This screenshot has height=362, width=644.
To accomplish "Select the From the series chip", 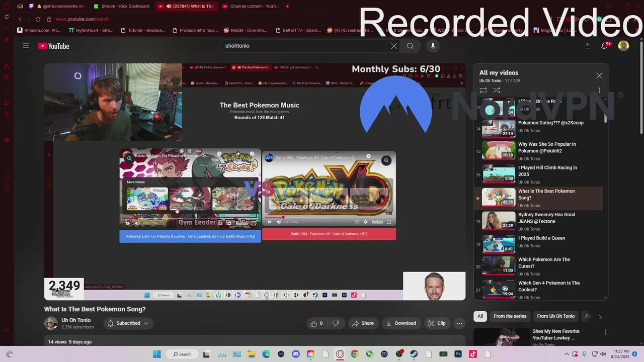I will pos(510,316).
